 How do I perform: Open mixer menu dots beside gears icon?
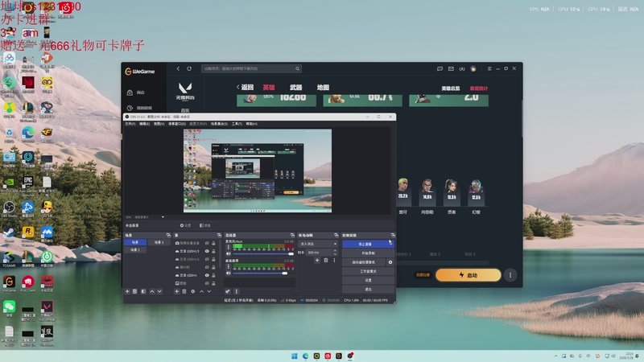[x=236, y=291]
